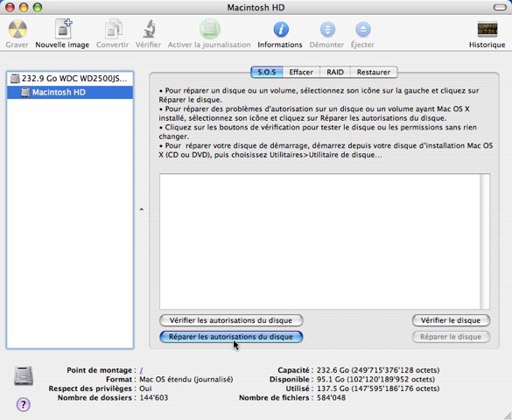Click Respect des privilèges value Oui
The image size is (512, 420).
click(145, 388)
